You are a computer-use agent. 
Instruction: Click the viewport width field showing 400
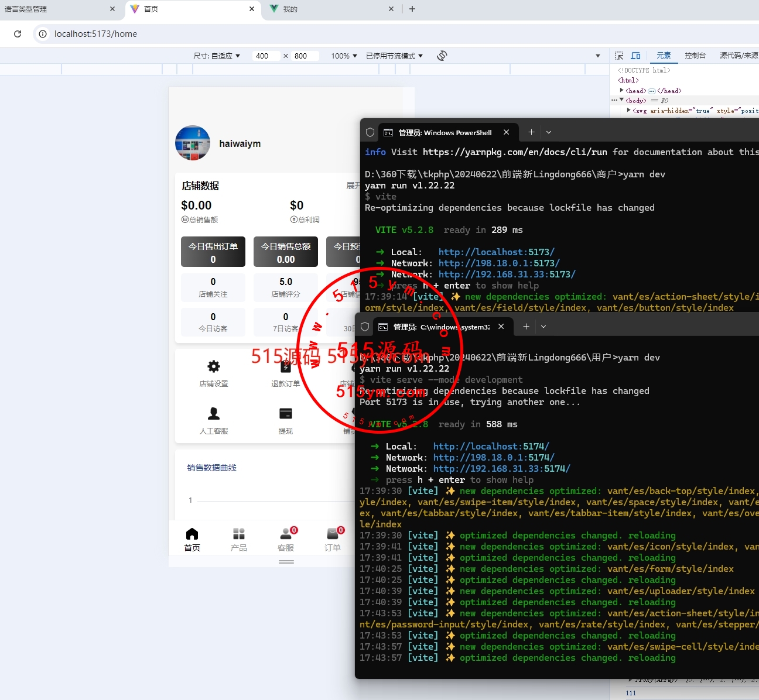pos(265,56)
